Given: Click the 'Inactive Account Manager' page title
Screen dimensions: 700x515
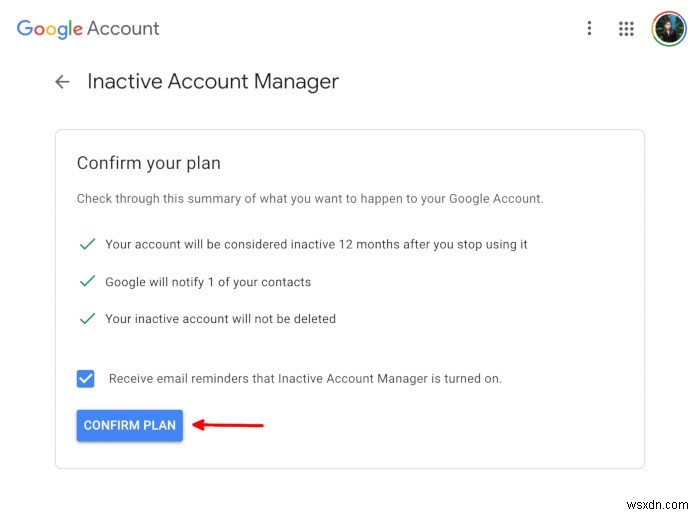Looking at the screenshot, I should [x=213, y=82].
